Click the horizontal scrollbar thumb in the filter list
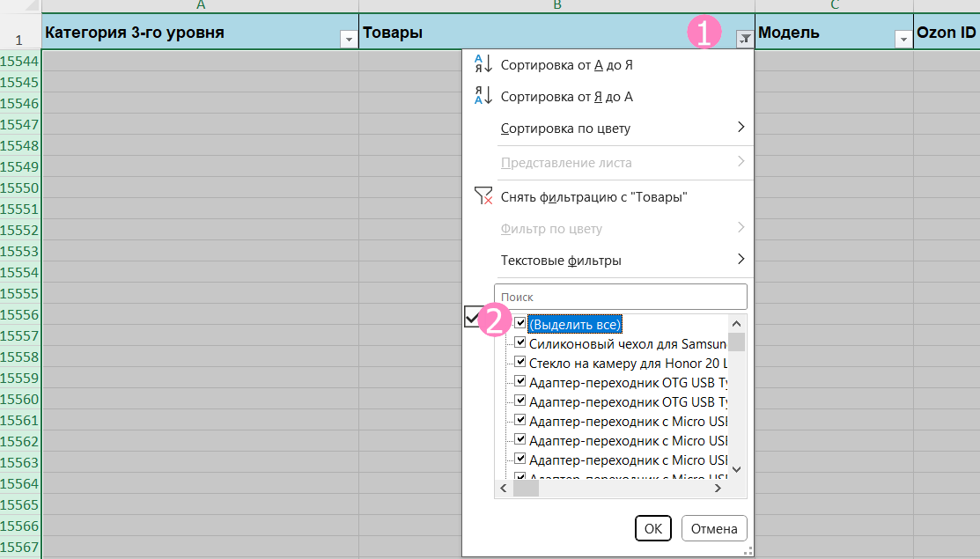Viewport: 980px width, 559px height. point(527,489)
